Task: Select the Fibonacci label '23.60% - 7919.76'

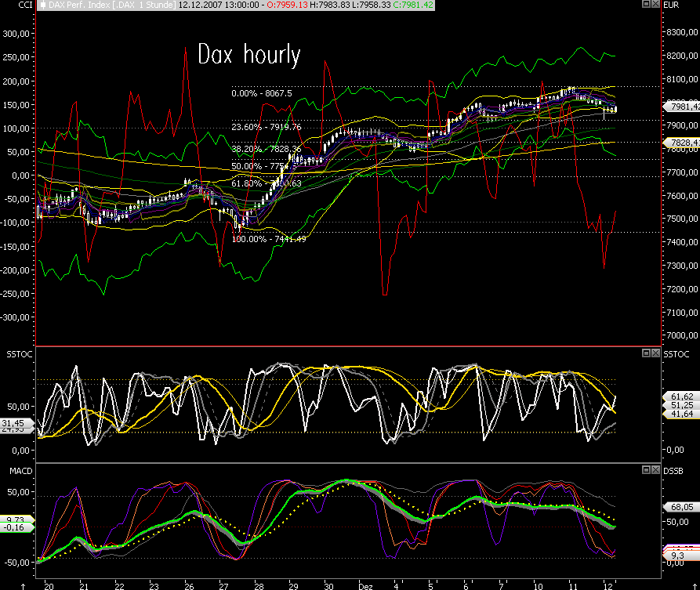Action: pos(266,127)
